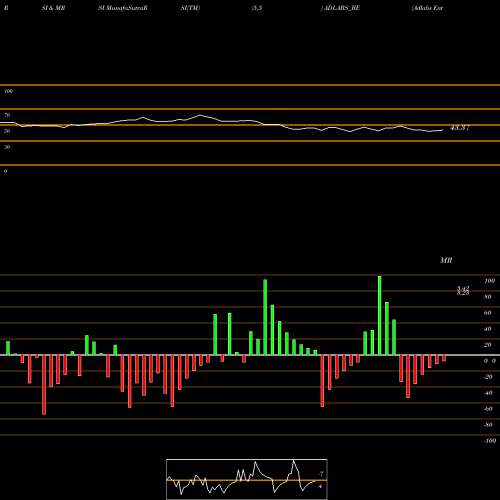Click the RSI axis label 70
Image resolution: width=500 pixels, height=500 pixels.
pyautogui.click(x=7, y=115)
